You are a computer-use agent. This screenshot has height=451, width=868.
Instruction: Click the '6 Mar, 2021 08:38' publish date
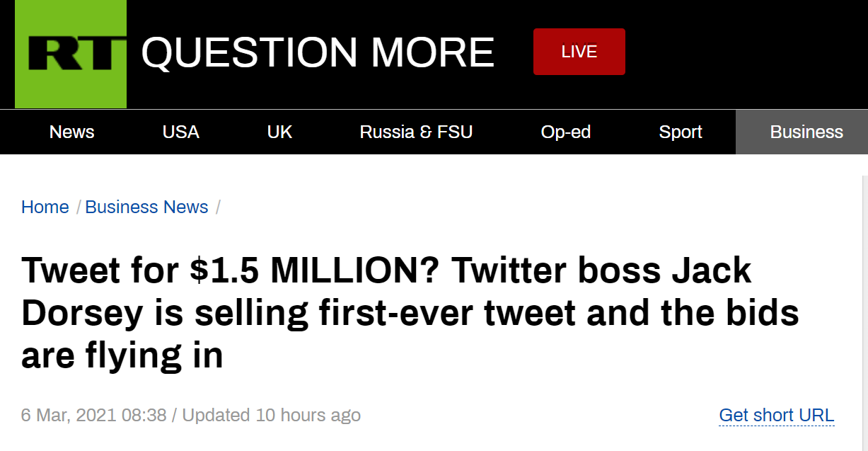tap(93, 415)
